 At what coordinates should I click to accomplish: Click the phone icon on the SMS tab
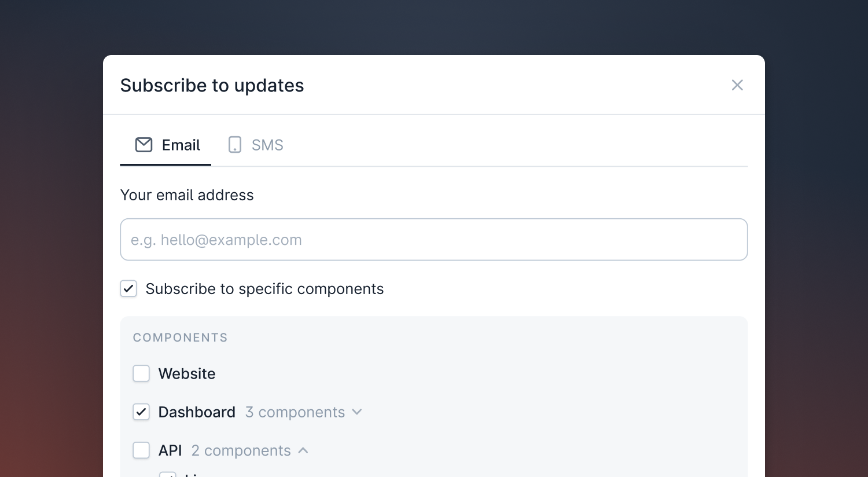click(x=234, y=145)
